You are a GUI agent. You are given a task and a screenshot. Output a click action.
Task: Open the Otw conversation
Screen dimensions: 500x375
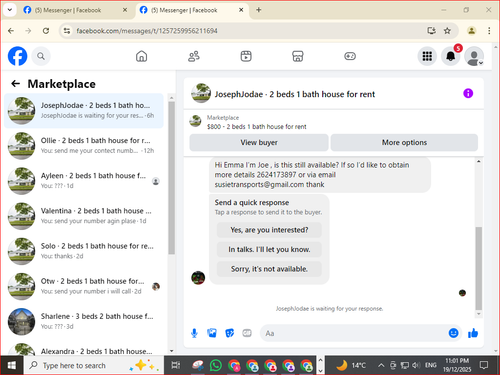(x=84, y=286)
